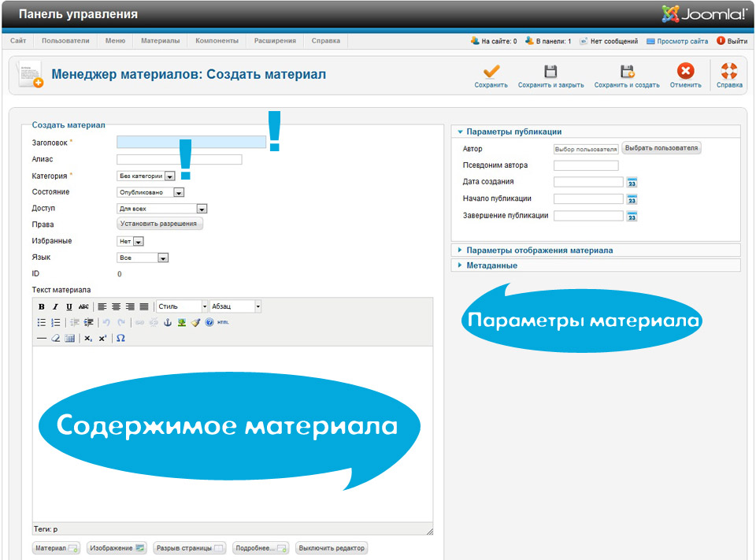Click the Сохранить checkmark icon
Viewport: 756px width, 560px height.
click(x=491, y=72)
